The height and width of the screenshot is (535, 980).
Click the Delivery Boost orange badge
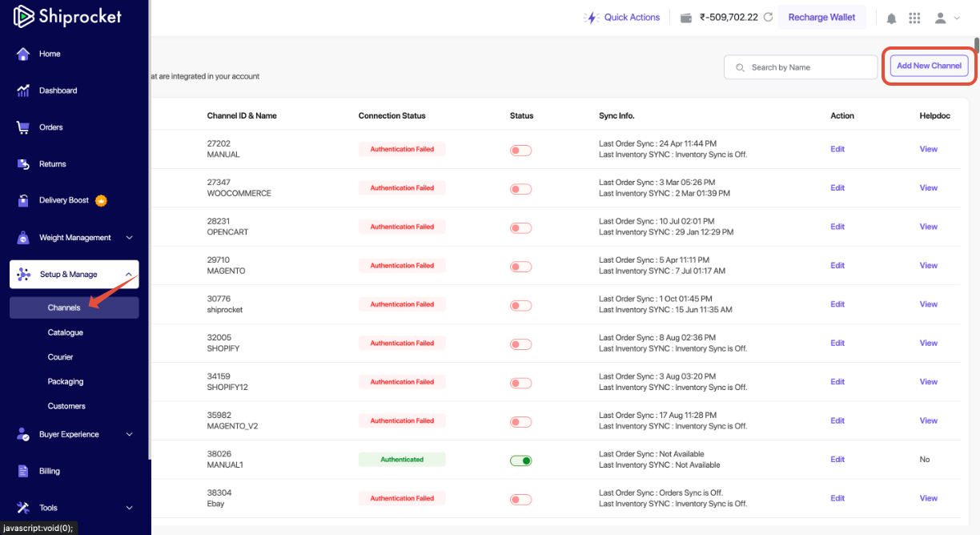(x=101, y=200)
